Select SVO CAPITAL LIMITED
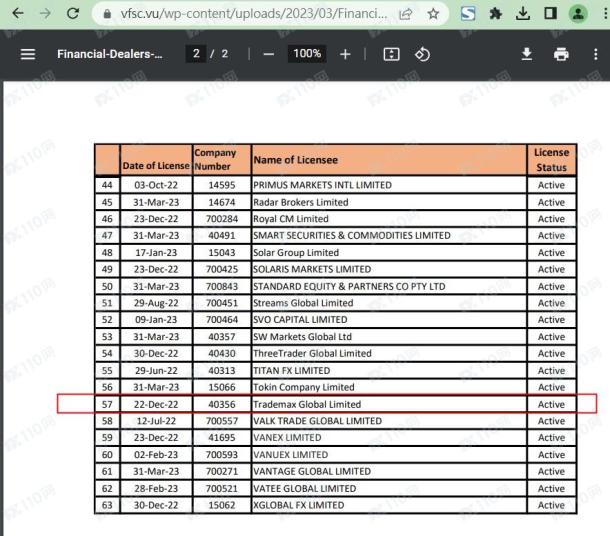The height and width of the screenshot is (536, 610). pyautogui.click(x=300, y=320)
